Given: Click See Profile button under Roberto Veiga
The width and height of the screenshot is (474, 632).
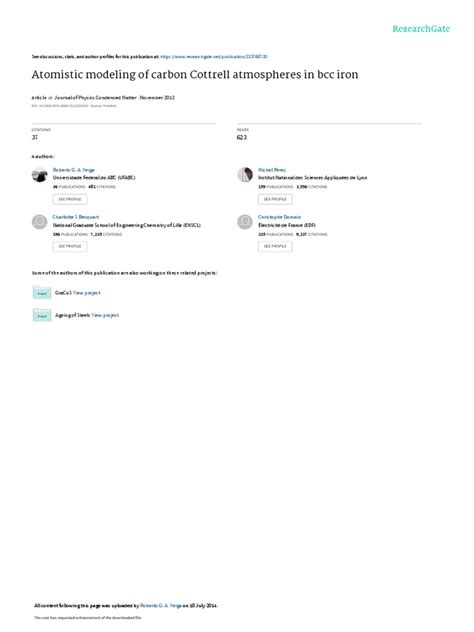Looking at the screenshot, I should point(70,199).
